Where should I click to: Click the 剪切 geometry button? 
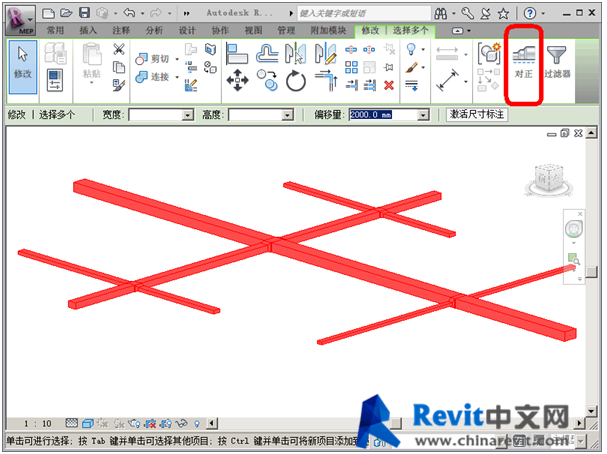153,58
